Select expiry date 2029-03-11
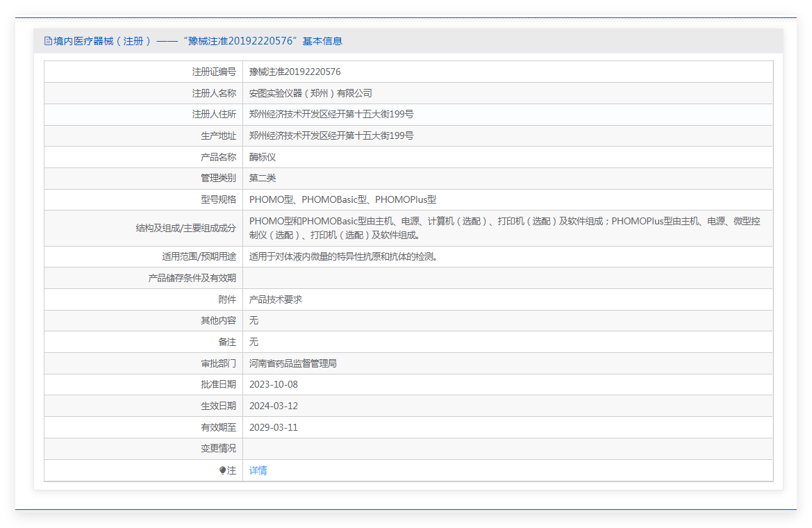Viewport: 812px width, 528px height. pos(274,427)
